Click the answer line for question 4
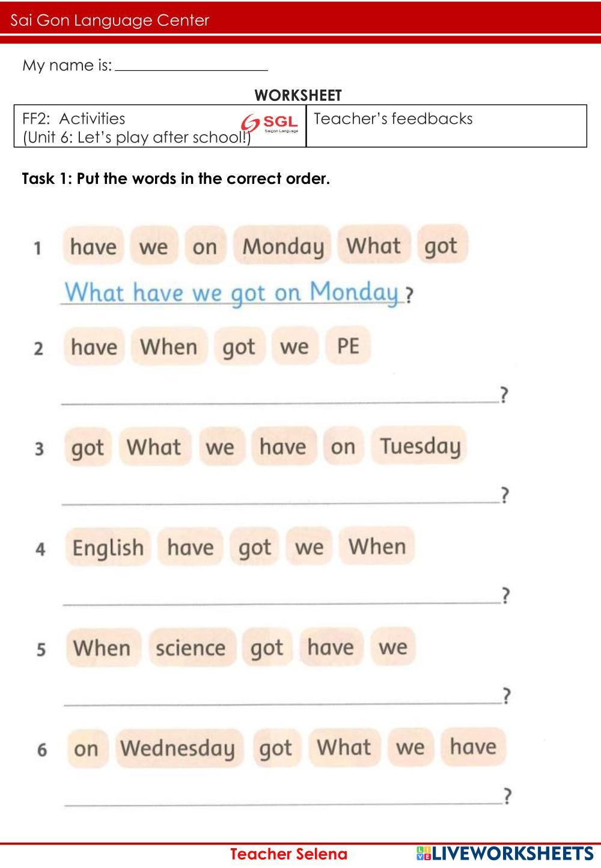The width and height of the screenshot is (601, 868). pyautogui.click(x=281, y=596)
